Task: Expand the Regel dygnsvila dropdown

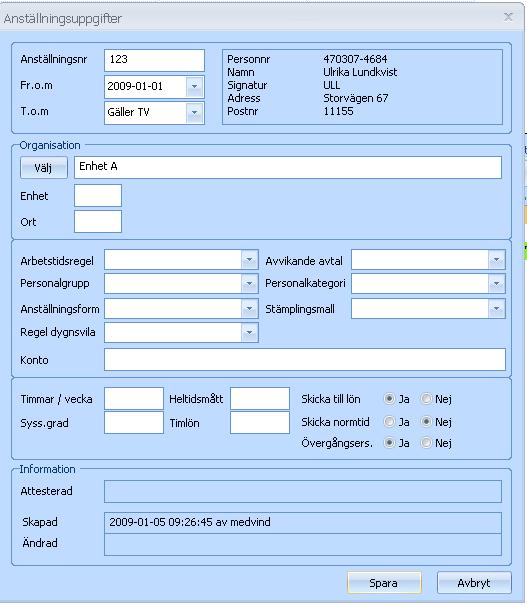Action: (x=249, y=333)
